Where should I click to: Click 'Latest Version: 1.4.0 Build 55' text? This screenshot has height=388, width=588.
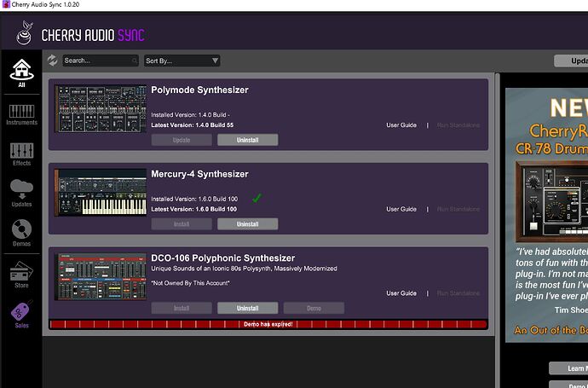pos(192,125)
